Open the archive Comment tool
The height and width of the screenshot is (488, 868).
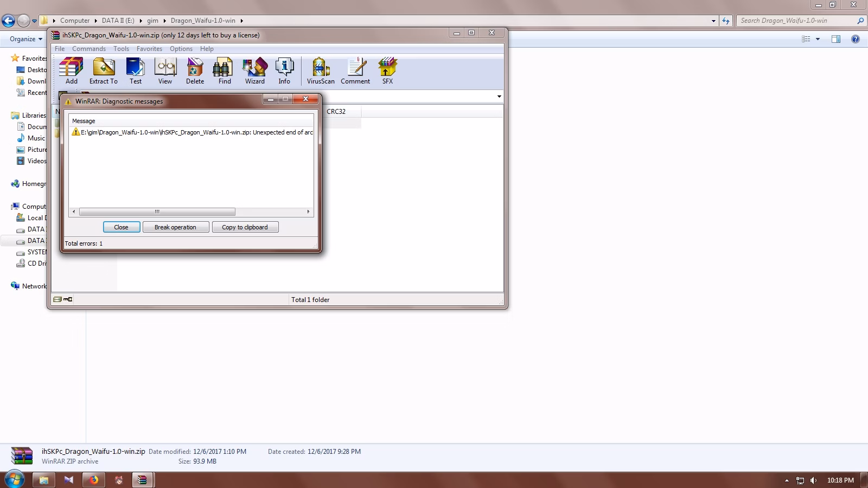pyautogui.click(x=355, y=71)
